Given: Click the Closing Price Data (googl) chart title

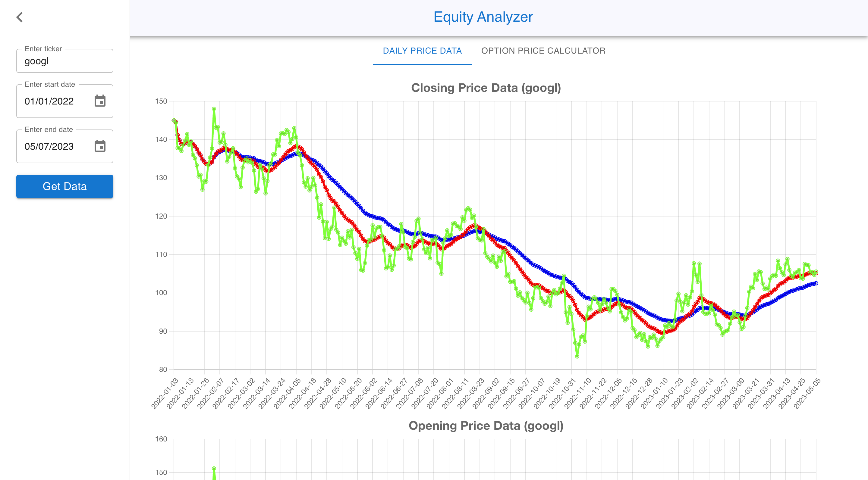Looking at the screenshot, I should 486,88.
